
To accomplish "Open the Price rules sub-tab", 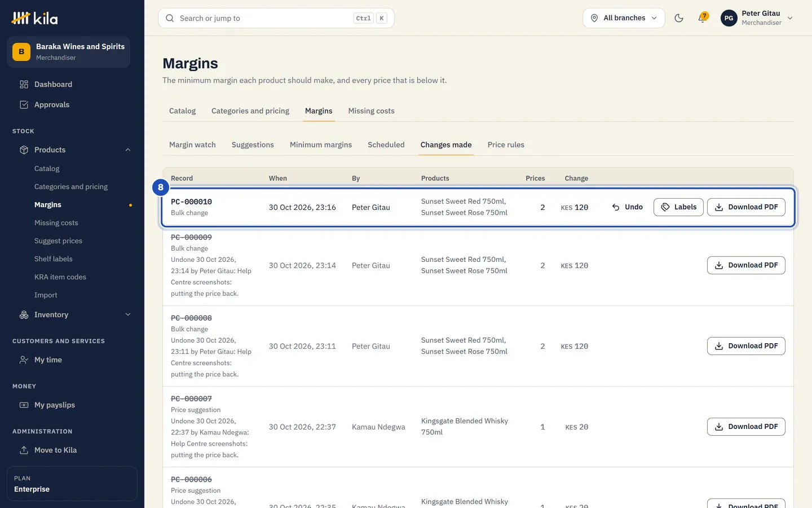I will 506,144.
